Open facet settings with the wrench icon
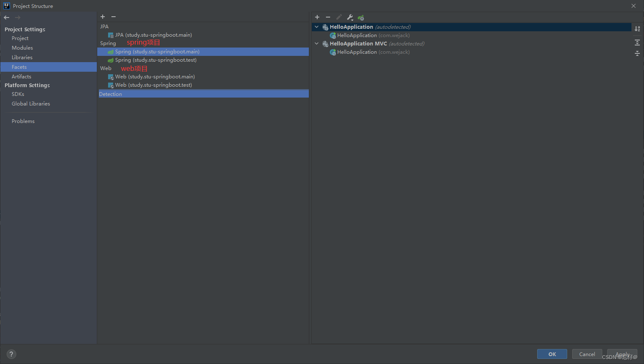Image resolution: width=644 pixels, height=364 pixels. pyautogui.click(x=350, y=17)
